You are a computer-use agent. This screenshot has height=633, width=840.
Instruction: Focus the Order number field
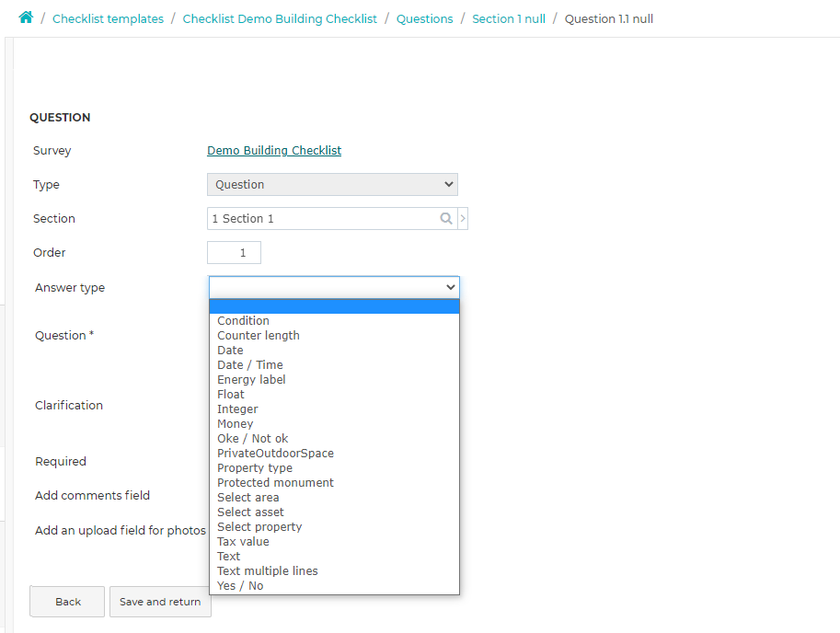(x=234, y=252)
